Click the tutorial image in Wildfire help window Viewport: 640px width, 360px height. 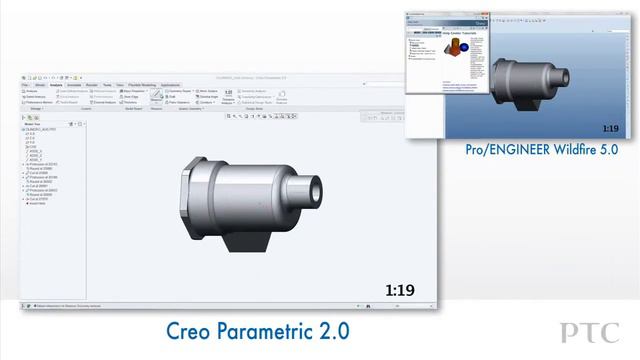point(456,47)
